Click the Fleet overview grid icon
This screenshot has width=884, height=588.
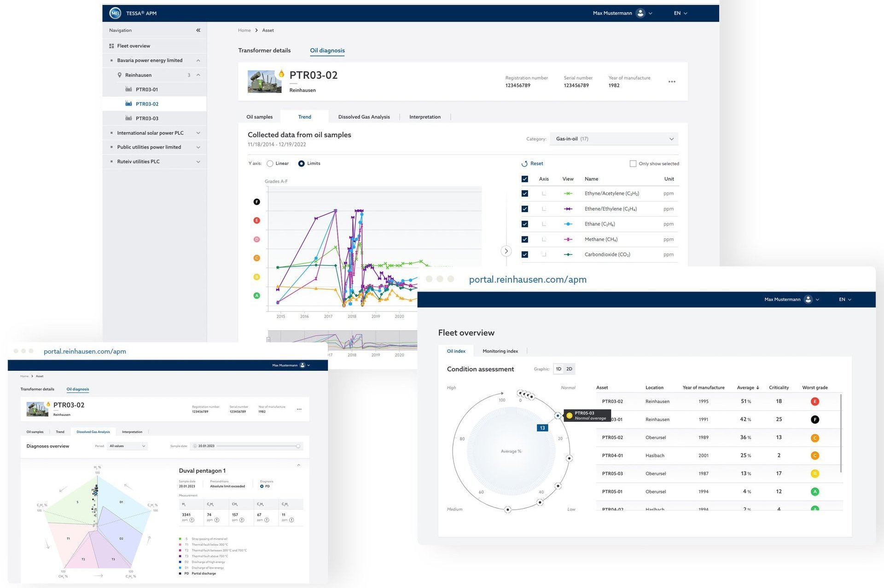[x=111, y=46]
